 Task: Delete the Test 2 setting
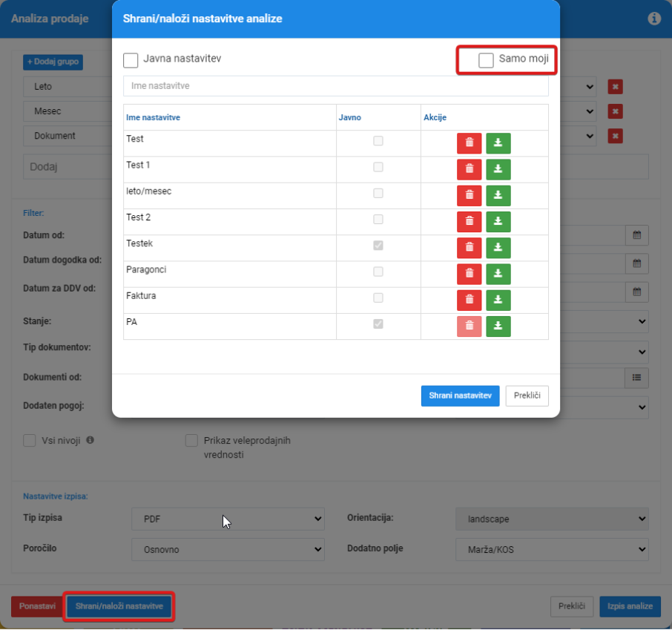click(469, 222)
